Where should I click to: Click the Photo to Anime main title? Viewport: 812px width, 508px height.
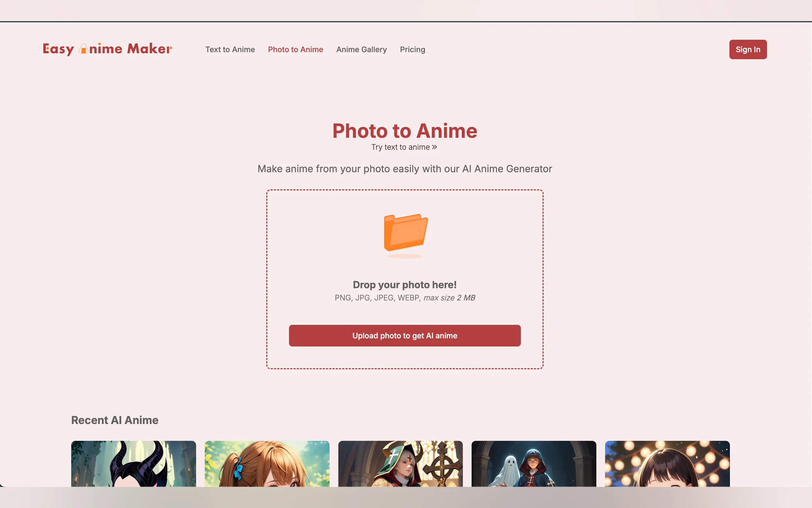404,131
